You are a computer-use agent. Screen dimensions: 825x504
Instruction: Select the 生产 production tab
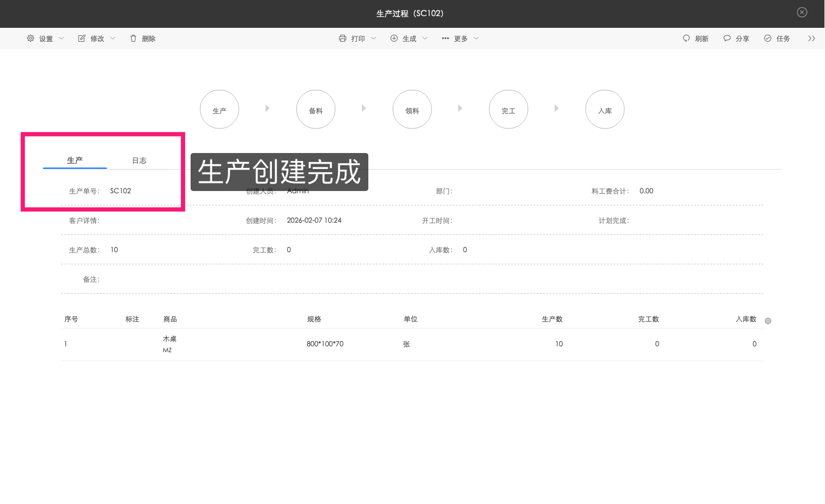74,160
